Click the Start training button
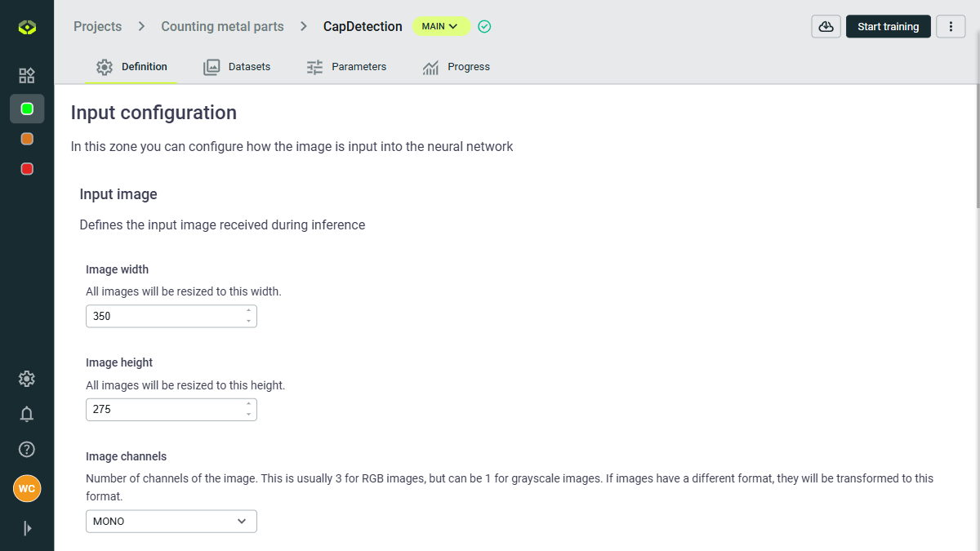Screen dimensions: 980x551 (x=888, y=27)
